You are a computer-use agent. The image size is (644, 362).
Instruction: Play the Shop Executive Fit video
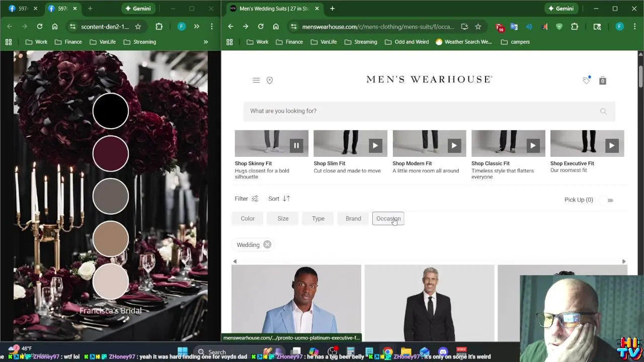(612, 146)
